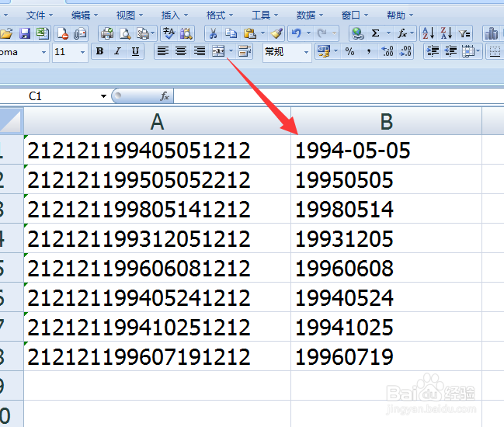Viewport: 504px width, 427px height.
Task: Click the send as email attachment icon
Action: (80, 33)
